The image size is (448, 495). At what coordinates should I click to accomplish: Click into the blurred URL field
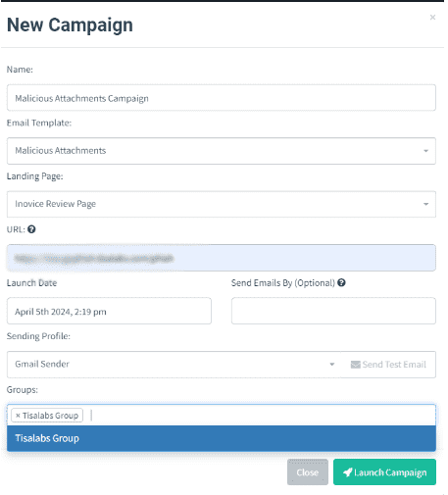[222, 258]
